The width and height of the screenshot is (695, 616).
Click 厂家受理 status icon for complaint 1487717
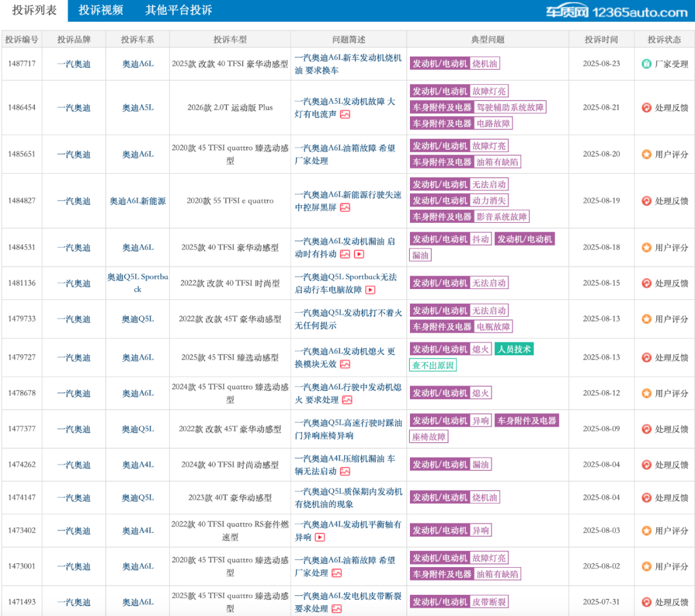pyautogui.click(x=646, y=64)
